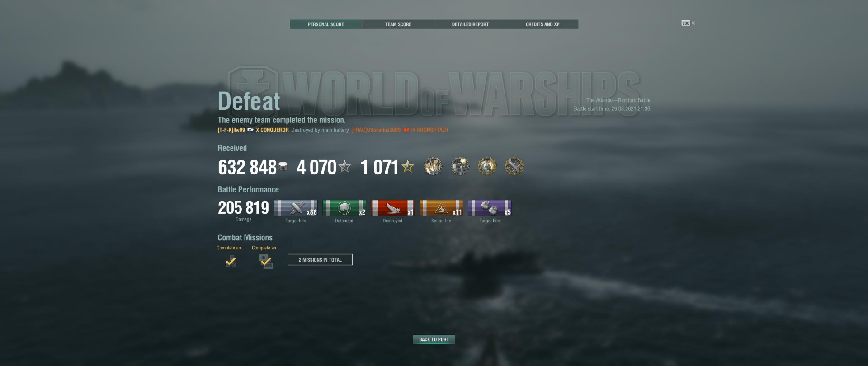Open the Team Score tab
Image resolution: width=868 pixels, height=366 pixels.
point(398,24)
